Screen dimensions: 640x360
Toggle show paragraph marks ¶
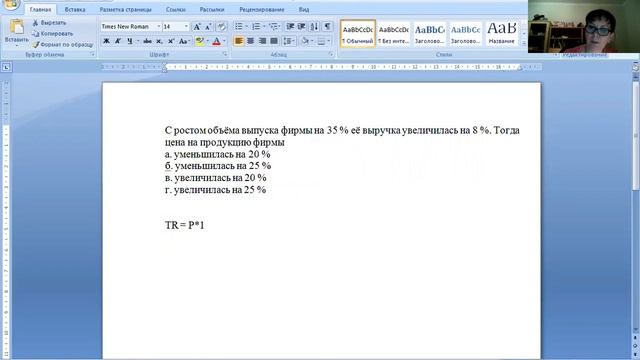pos(327,27)
